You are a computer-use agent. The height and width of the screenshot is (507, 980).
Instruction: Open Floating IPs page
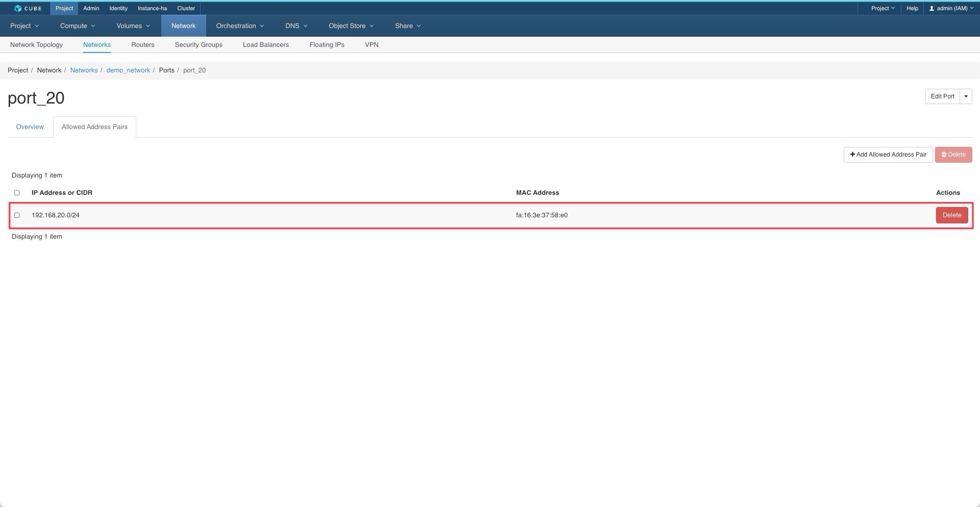tap(327, 45)
